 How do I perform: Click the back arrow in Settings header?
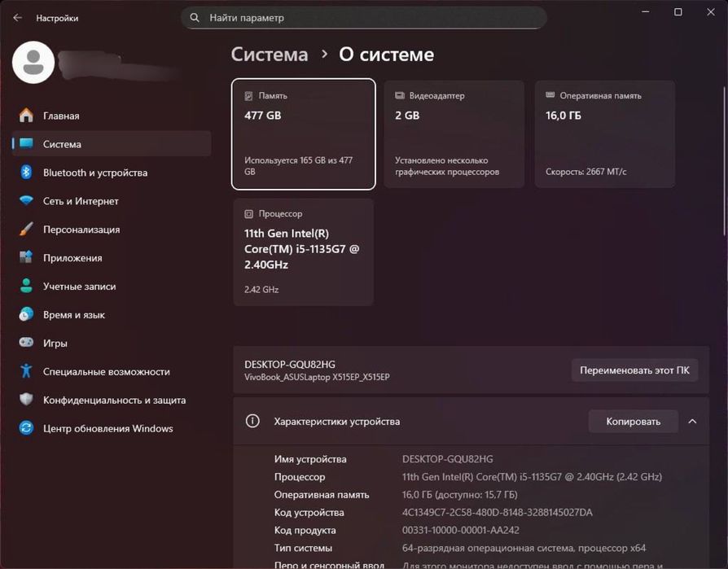click(18, 18)
